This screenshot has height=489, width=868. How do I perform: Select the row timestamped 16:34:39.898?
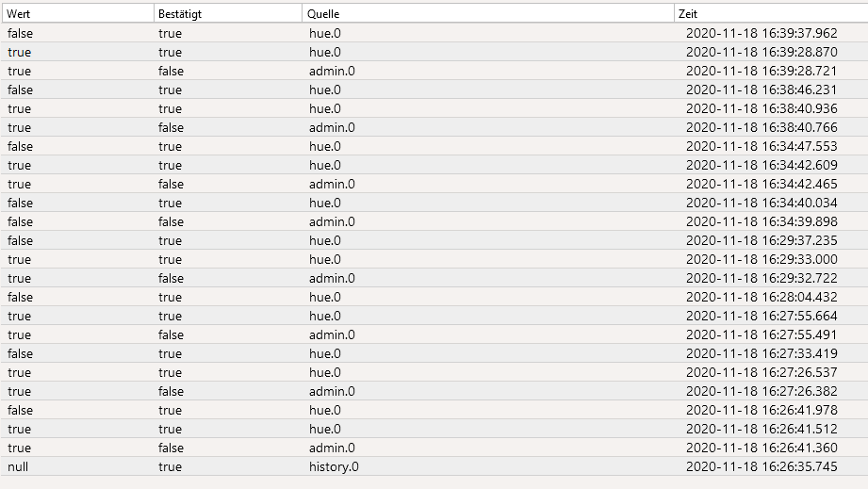pos(434,221)
